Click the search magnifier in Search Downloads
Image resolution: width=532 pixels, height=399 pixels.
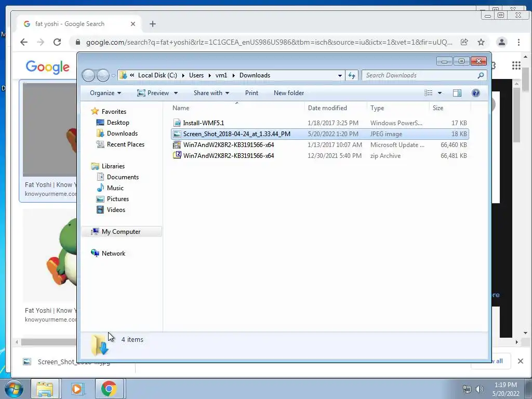(x=481, y=75)
